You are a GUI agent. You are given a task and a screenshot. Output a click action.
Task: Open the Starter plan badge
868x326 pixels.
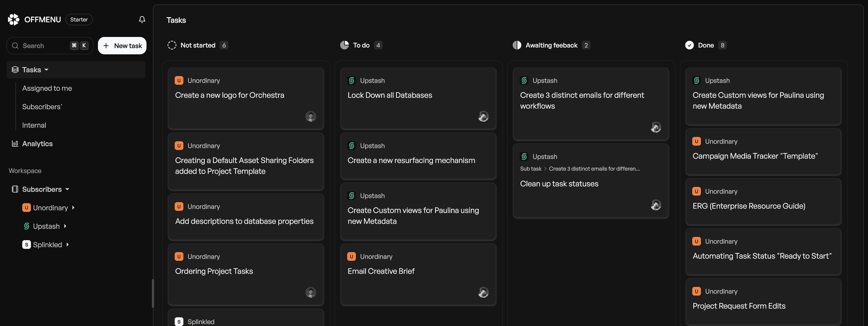click(x=79, y=20)
